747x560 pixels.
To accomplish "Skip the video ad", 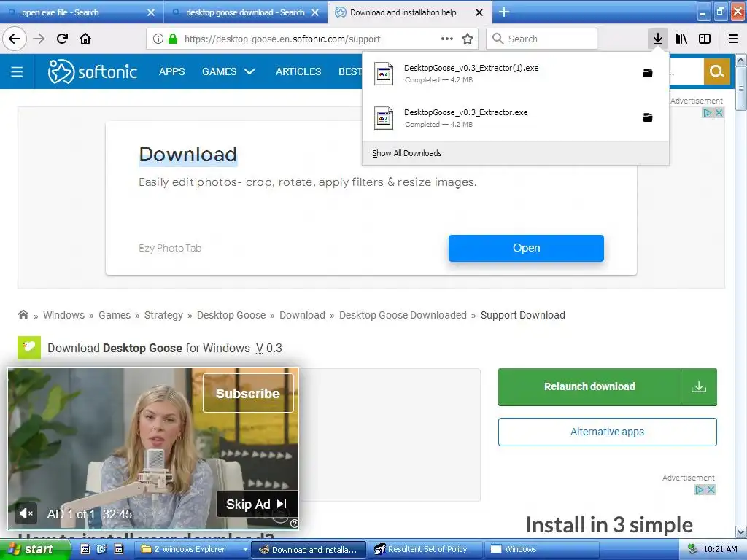I will 257,504.
